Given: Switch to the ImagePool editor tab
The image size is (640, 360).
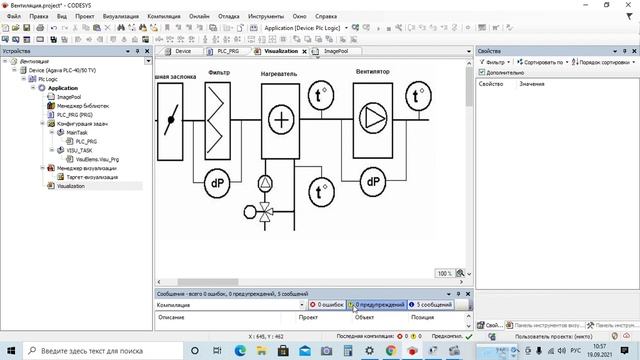Looking at the screenshot, I should pos(336,51).
